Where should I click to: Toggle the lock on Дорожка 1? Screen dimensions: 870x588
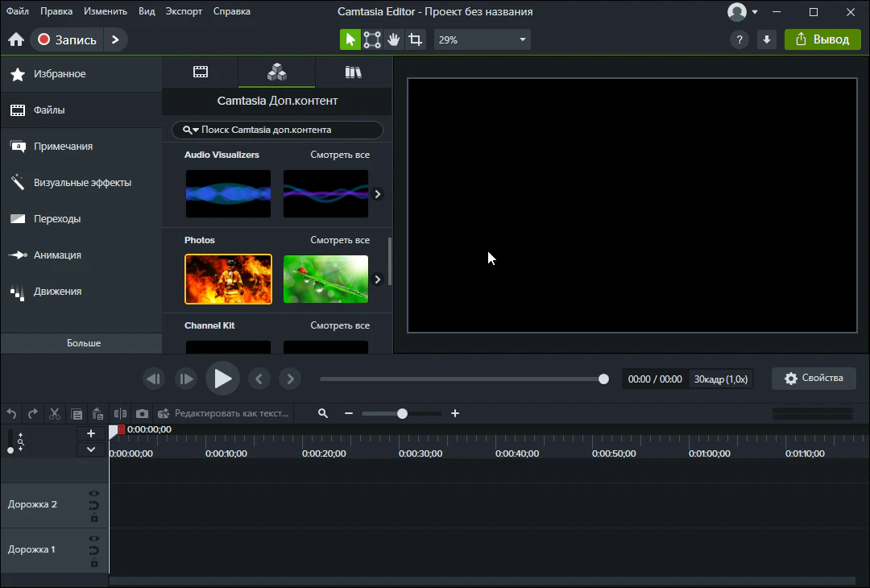click(94, 563)
